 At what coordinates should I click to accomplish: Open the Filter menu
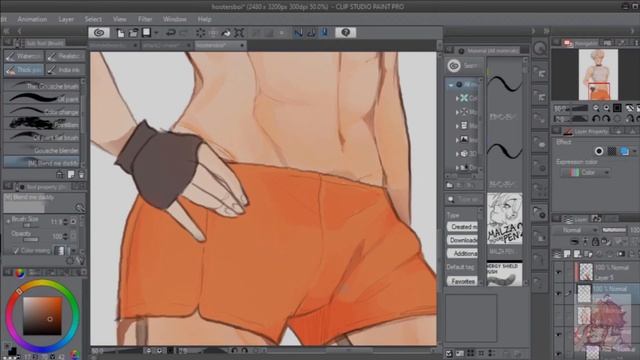coord(145,19)
